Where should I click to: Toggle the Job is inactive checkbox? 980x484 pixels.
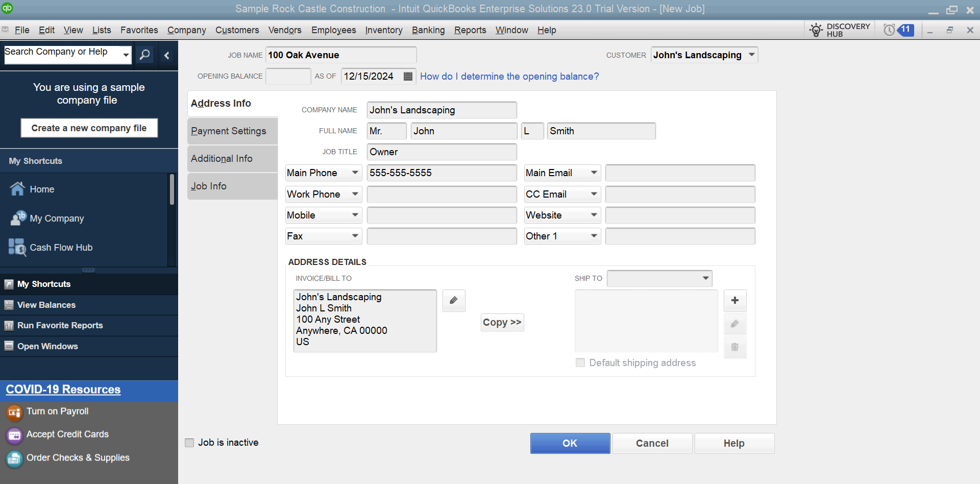click(189, 443)
